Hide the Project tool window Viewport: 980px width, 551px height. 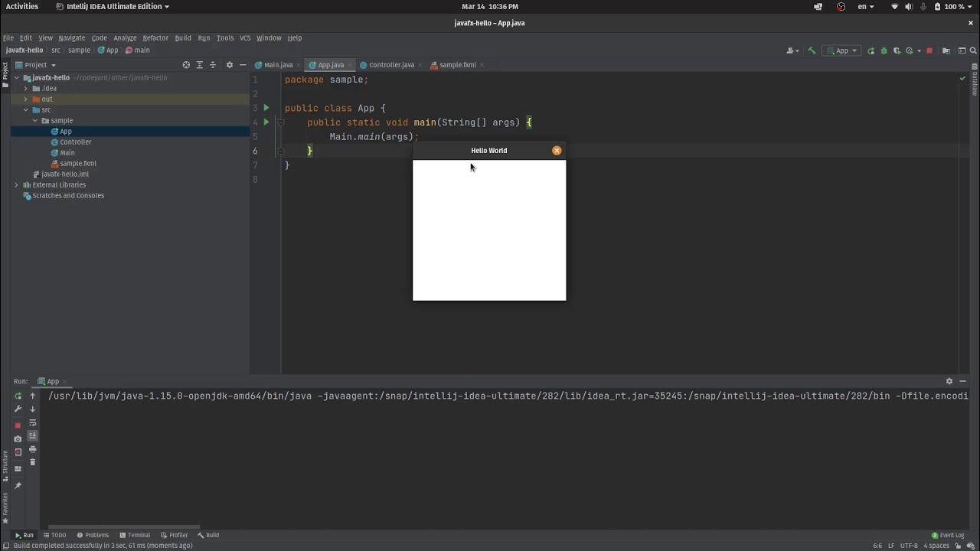pyautogui.click(x=243, y=65)
